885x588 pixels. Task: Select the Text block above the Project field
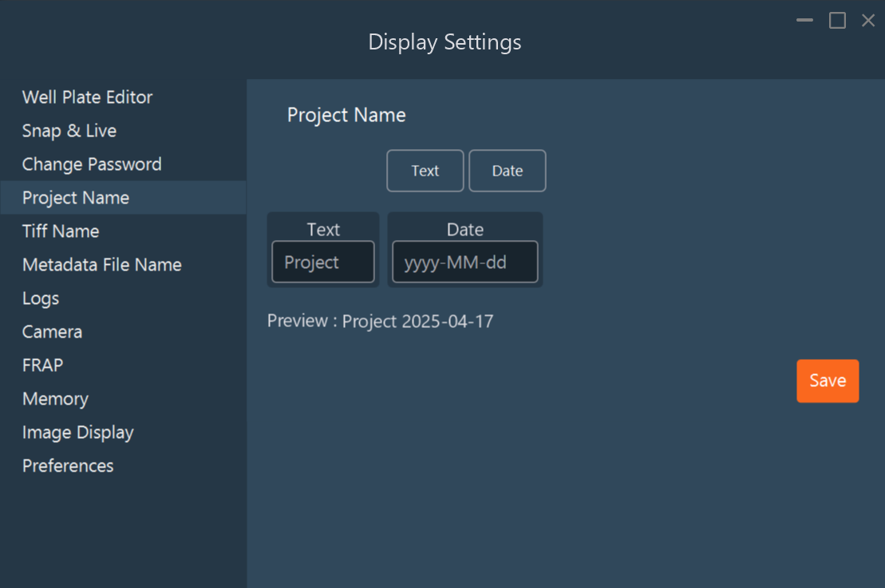pyautogui.click(x=322, y=230)
